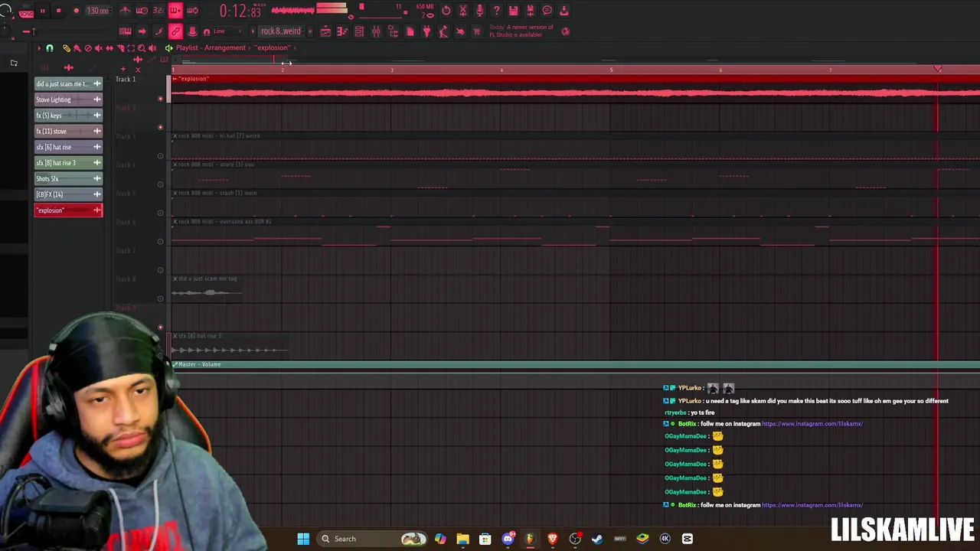Open Windows Start menu
Screen dimensions: 980x551
(x=303, y=539)
